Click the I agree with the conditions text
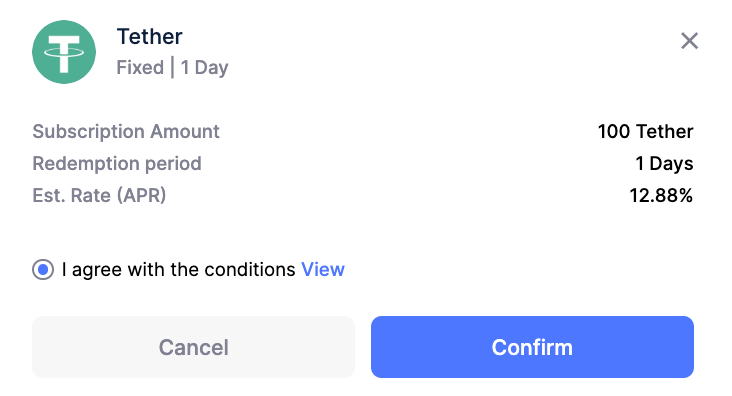The image size is (732, 396). (x=178, y=270)
